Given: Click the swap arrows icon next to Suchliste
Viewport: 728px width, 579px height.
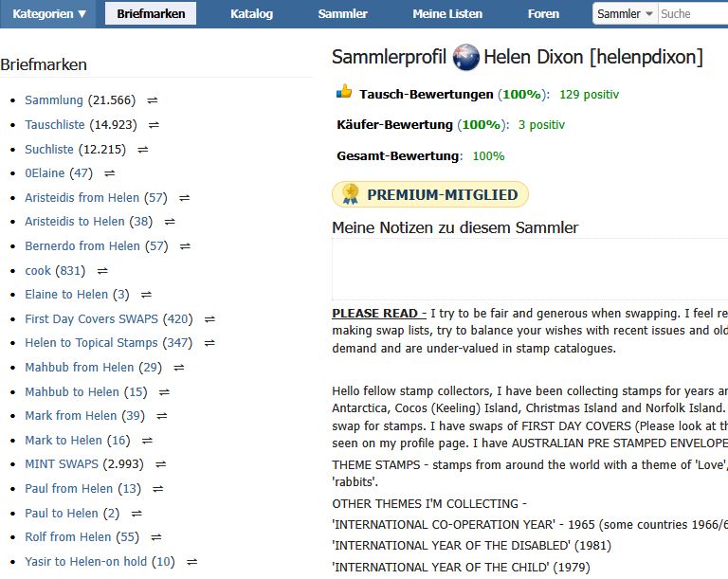Looking at the screenshot, I should [143, 150].
